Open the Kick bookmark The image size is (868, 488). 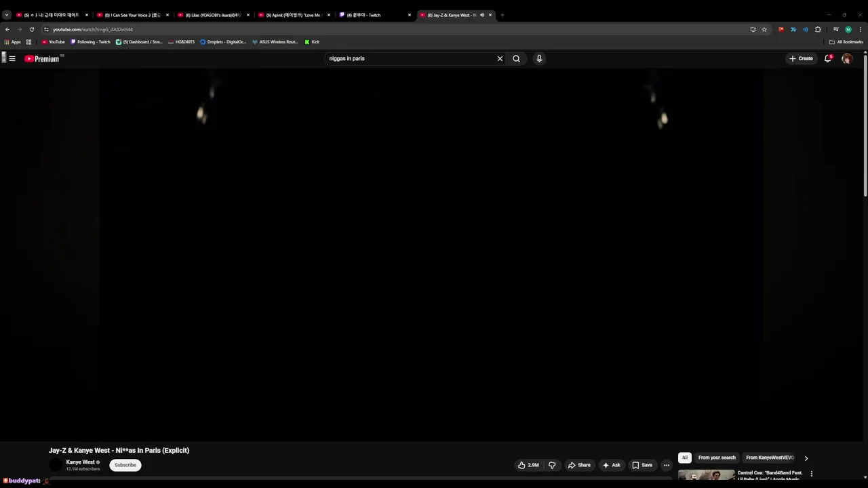pyautogui.click(x=312, y=42)
